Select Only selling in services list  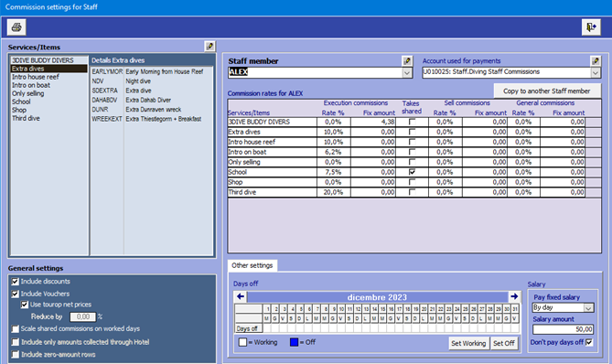pos(48,93)
